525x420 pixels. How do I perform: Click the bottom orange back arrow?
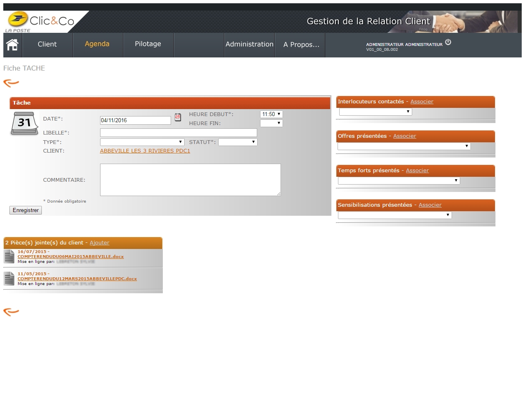pyautogui.click(x=11, y=312)
